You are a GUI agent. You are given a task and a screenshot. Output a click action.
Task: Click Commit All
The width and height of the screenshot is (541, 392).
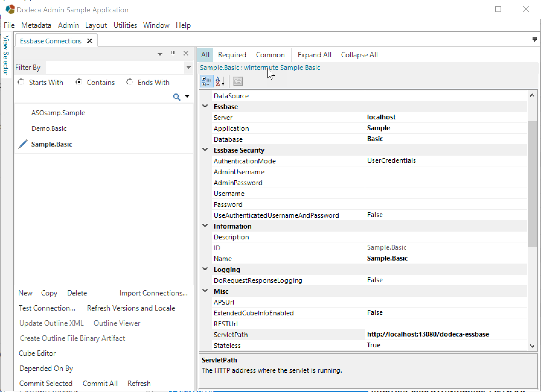click(100, 384)
